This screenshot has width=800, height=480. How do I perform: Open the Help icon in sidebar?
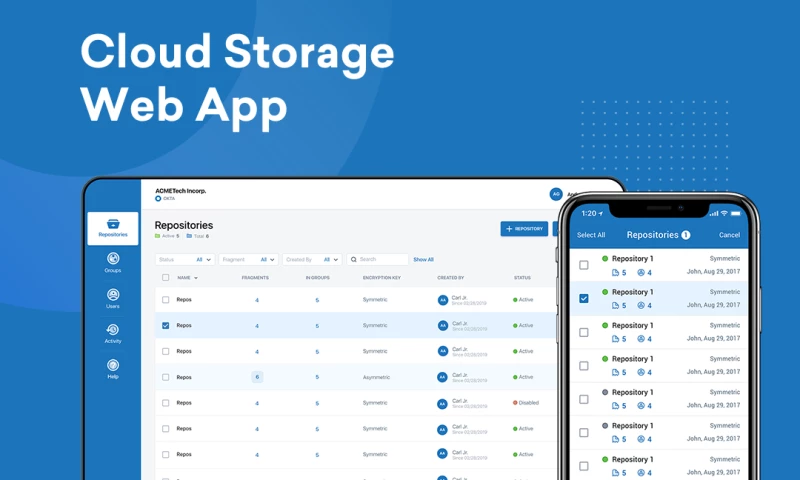pyautogui.click(x=112, y=365)
